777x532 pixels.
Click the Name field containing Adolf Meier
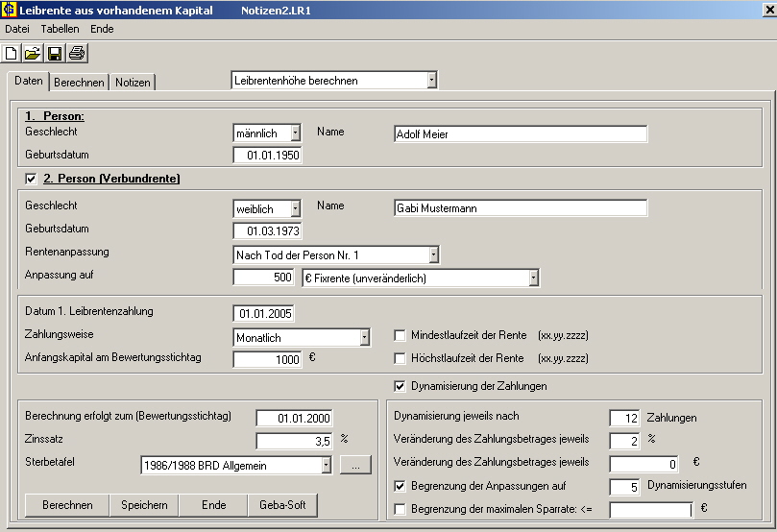coord(520,134)
